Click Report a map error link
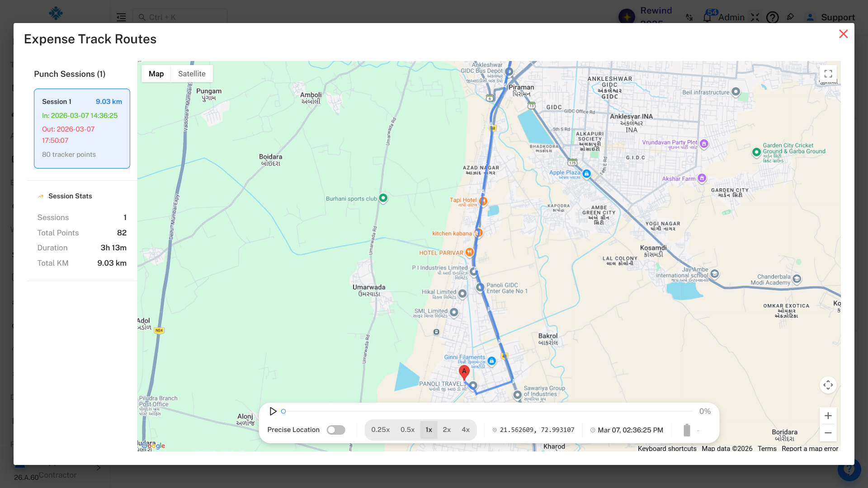 click(810, 449)
